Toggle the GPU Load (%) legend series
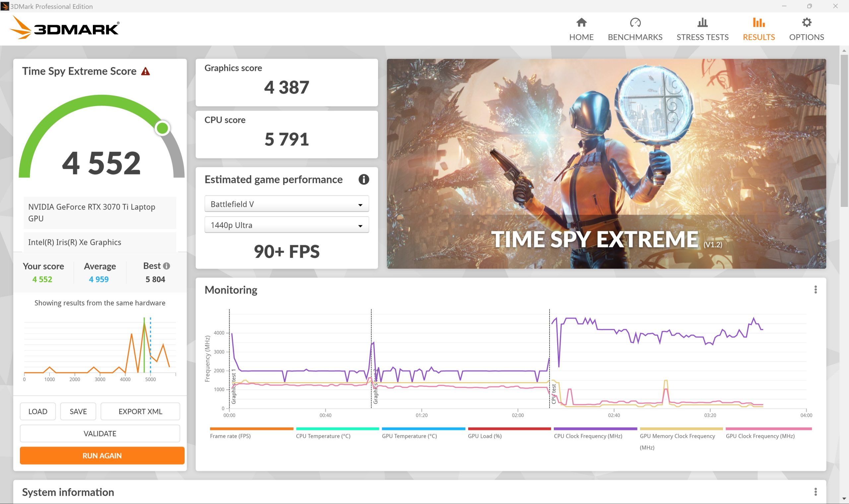The image size is (849, 504). (485, 436)
